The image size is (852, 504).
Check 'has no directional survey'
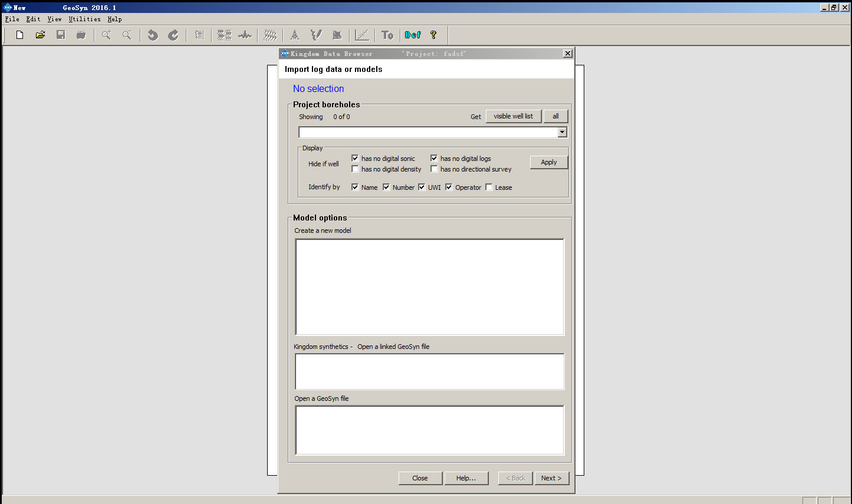pyautogui.click(x=434, y=169)
